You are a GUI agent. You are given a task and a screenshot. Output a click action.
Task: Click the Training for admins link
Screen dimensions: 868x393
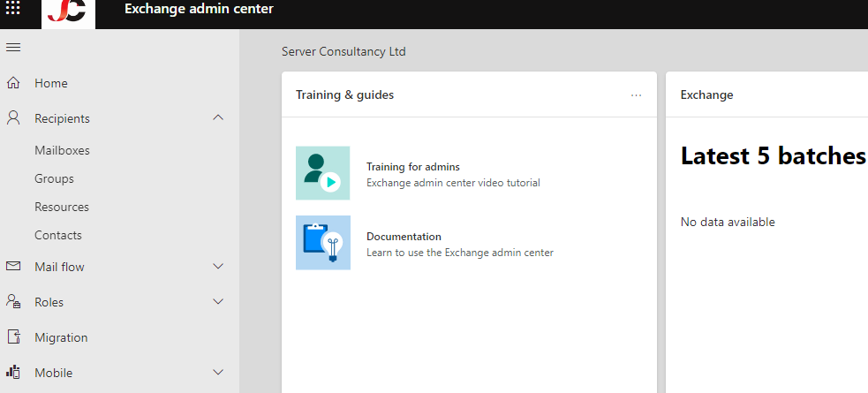click(x=413, y=167)
